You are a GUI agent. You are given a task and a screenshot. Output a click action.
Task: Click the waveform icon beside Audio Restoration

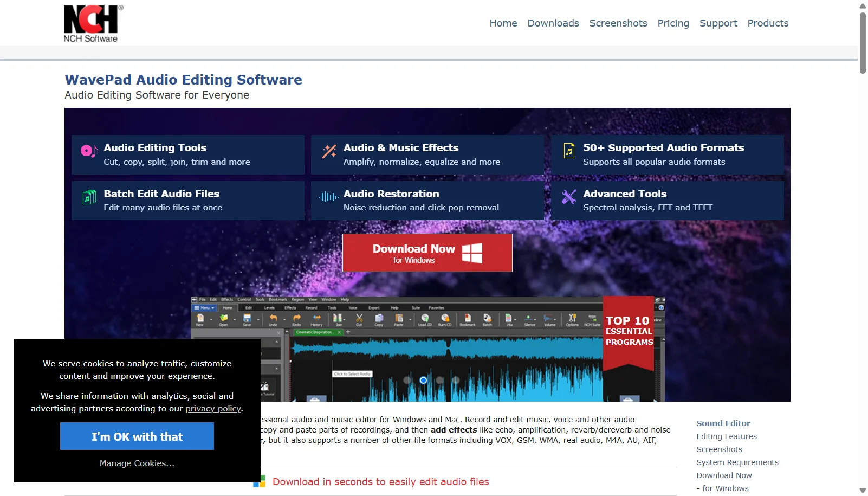(x=329, y=197)
